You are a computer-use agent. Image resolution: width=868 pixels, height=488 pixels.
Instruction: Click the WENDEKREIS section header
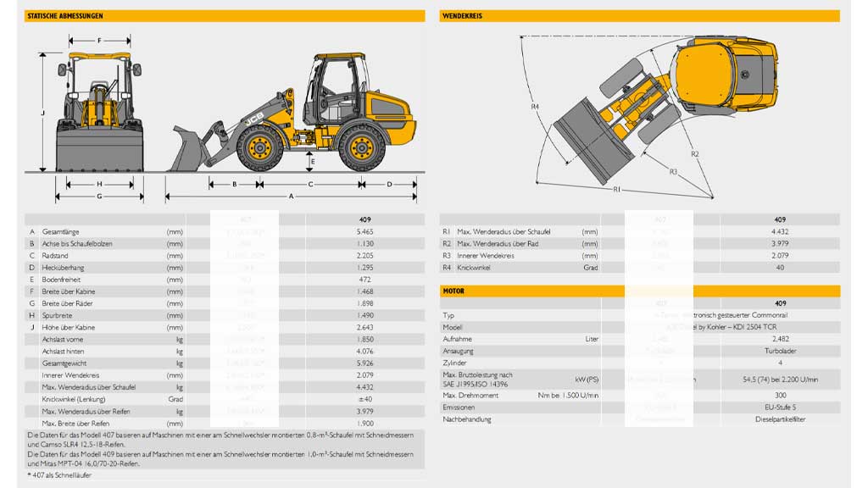click(639, 16)
